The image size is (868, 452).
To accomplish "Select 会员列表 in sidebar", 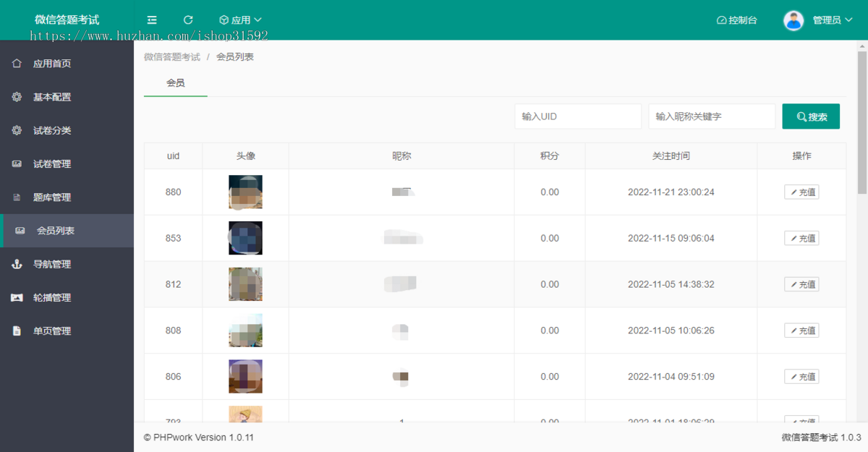I will tap(67, 231).
